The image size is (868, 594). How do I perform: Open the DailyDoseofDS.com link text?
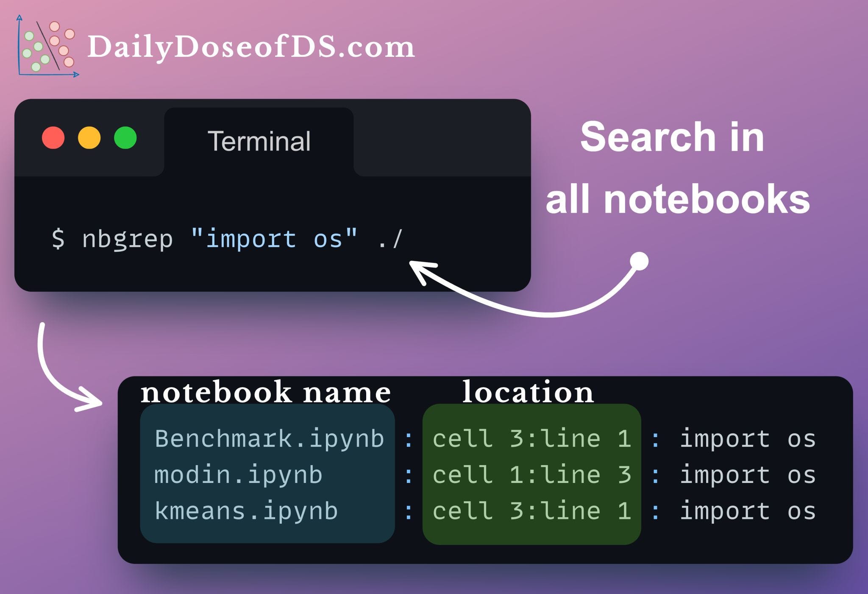click(250, 47)
